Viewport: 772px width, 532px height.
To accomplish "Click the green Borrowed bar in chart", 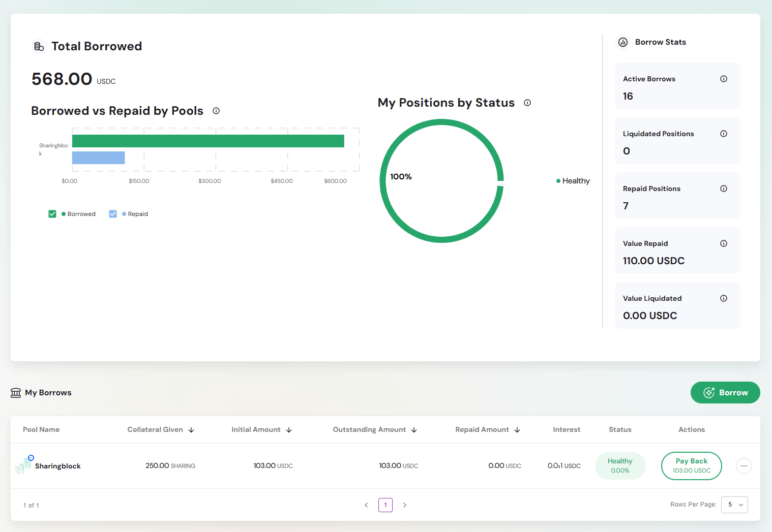I will click(208, 141).
